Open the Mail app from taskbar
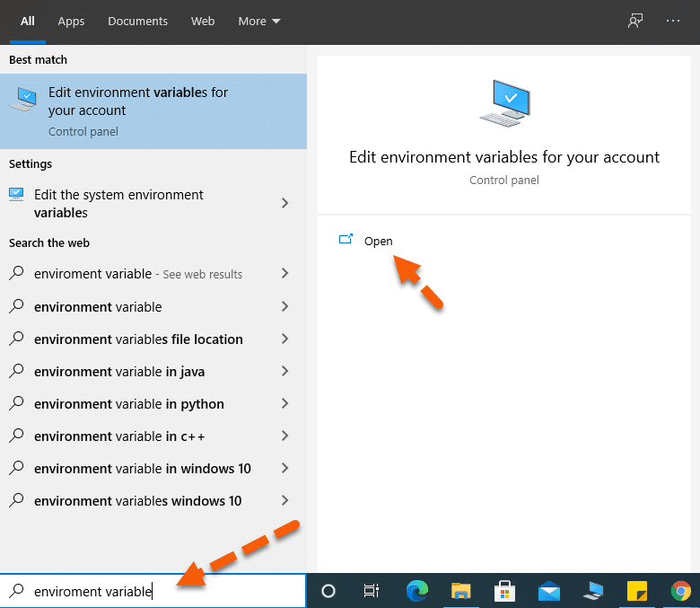The height and width of the screenshot is (608, 700). click(x=549, y=590)
